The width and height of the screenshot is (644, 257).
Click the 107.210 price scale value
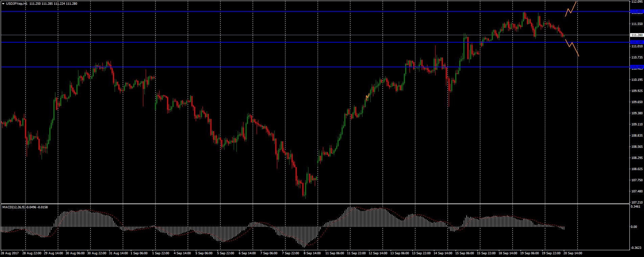tap(637, 202)
